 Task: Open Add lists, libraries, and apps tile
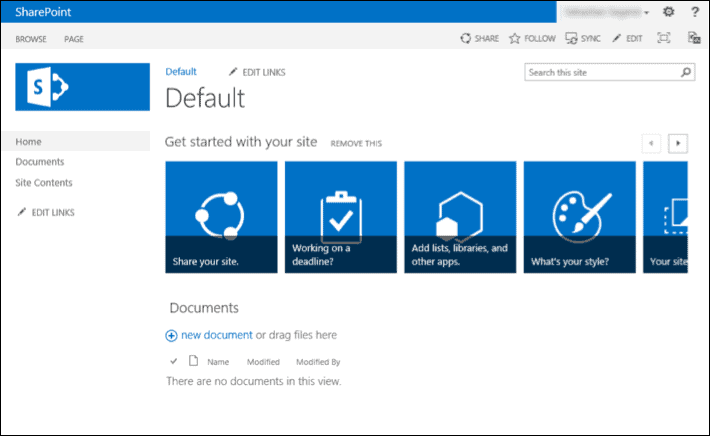[460, 217]
